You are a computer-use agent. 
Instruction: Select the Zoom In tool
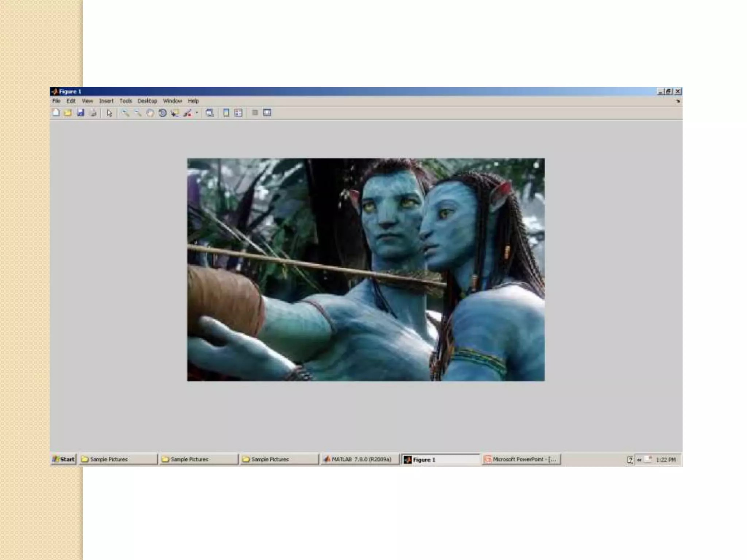point(125,113)
